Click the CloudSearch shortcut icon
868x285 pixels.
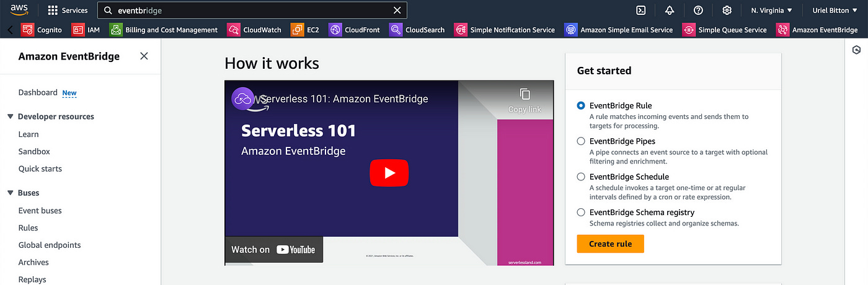pos(396,29)
